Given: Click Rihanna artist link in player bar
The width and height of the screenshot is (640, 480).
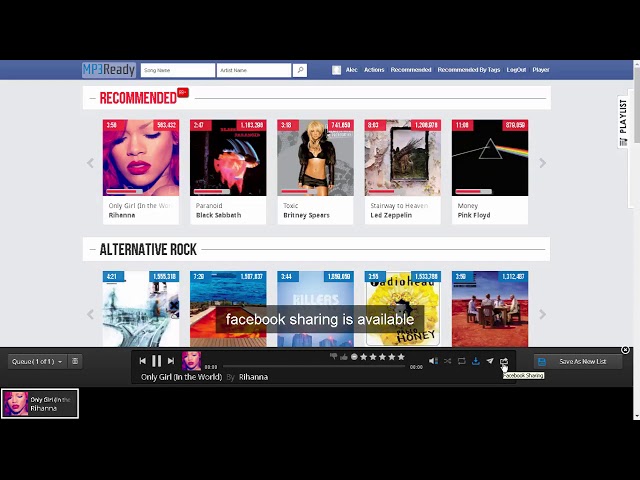Looking at the screenshot, I should 253,377.
